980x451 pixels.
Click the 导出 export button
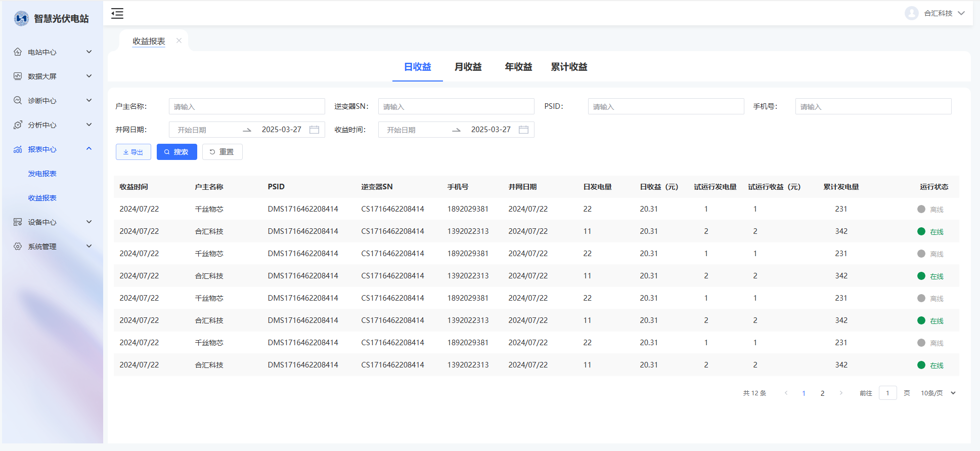pyautogui.click(x=133, y=152)
